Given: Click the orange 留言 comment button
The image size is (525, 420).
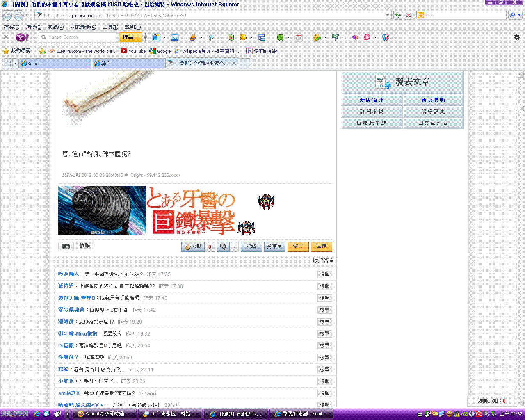Looking at the screenshot, I should click(x=298, y=247).
